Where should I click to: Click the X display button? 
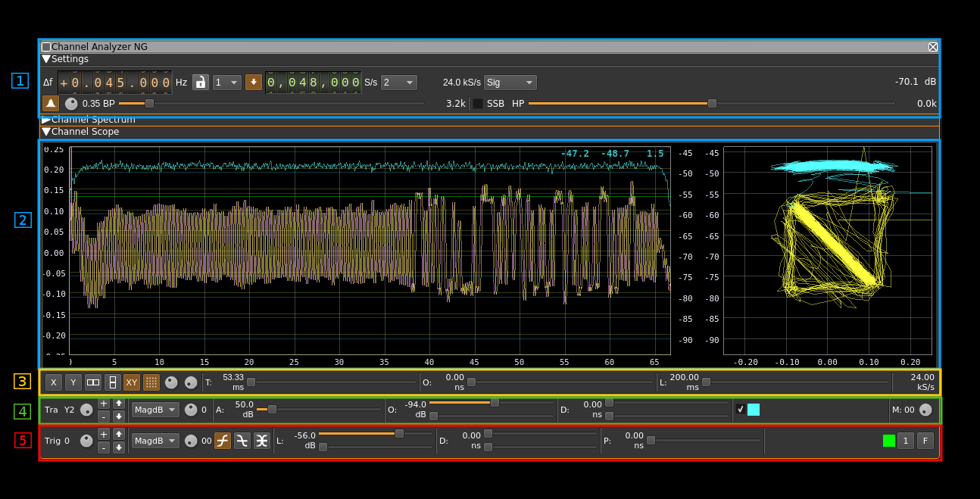click(53, 382)
